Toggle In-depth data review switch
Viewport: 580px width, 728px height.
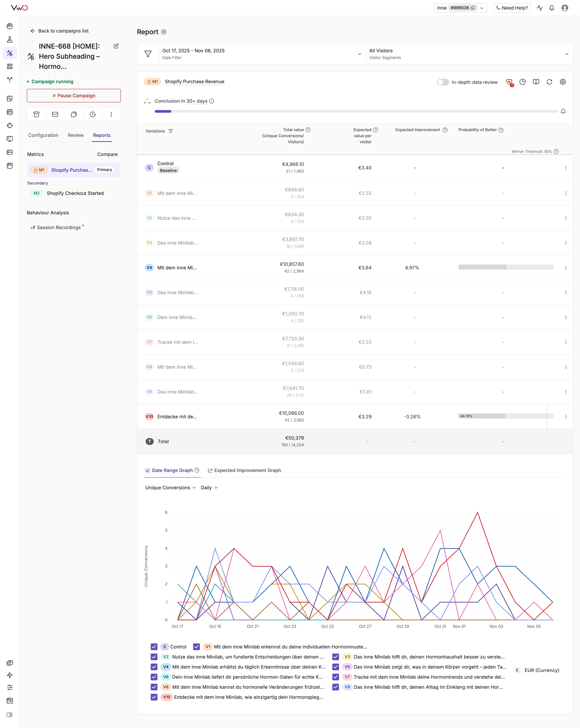tap(443, 82)
